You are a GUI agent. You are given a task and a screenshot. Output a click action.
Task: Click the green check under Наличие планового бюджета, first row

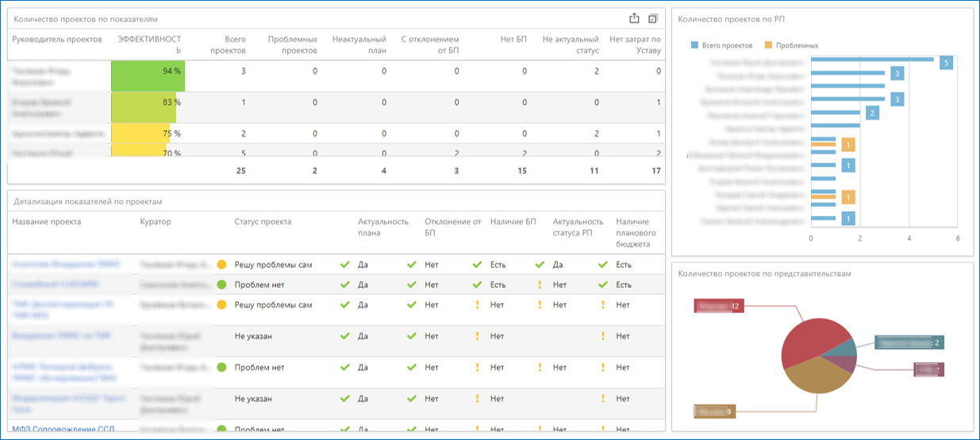pyautogui.click(x=603, y=265)
